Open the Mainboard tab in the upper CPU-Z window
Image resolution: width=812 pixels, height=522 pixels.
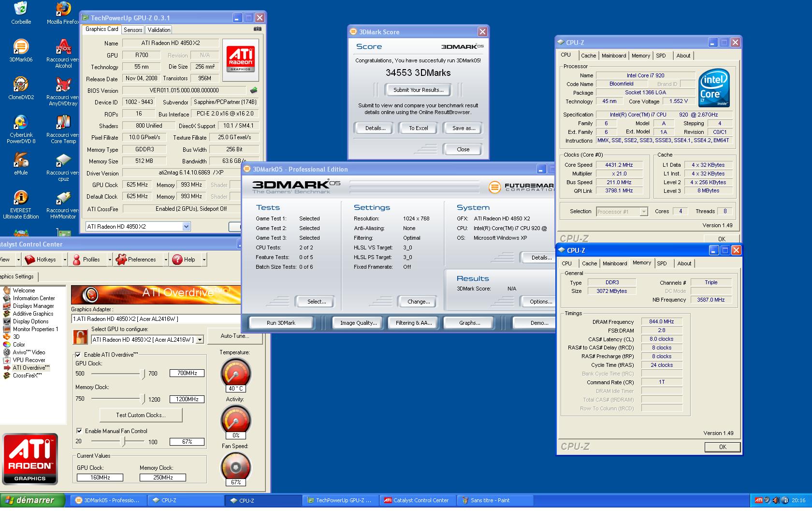pyautogui.click(x=614, y=56)
